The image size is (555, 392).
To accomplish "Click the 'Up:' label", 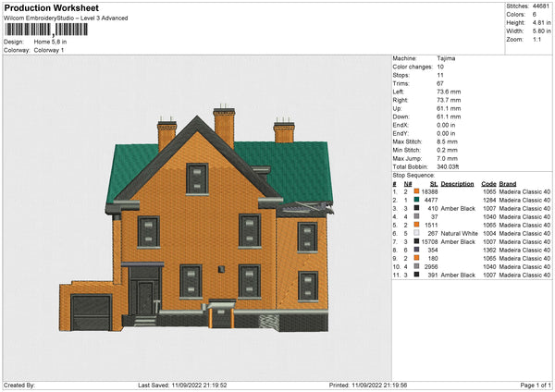I will (397, 108).
